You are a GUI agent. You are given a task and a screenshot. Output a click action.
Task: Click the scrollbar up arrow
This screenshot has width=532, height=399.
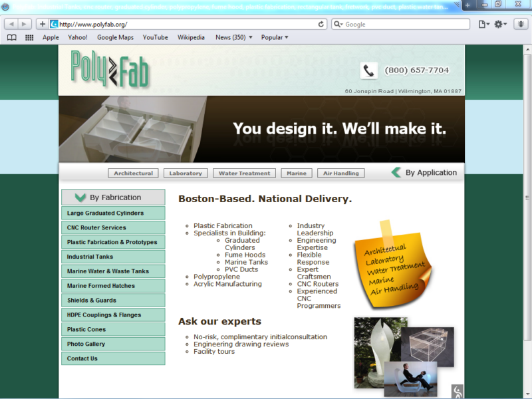[x=527, y=49]
